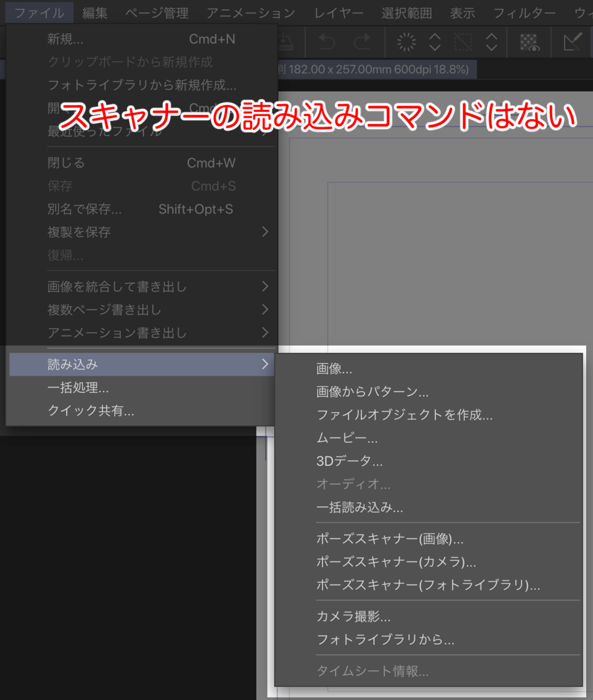Expand the 複製を保存 submenu arrow
The image size is (593, 700).
pyautogui.click(x=266, y=232)
